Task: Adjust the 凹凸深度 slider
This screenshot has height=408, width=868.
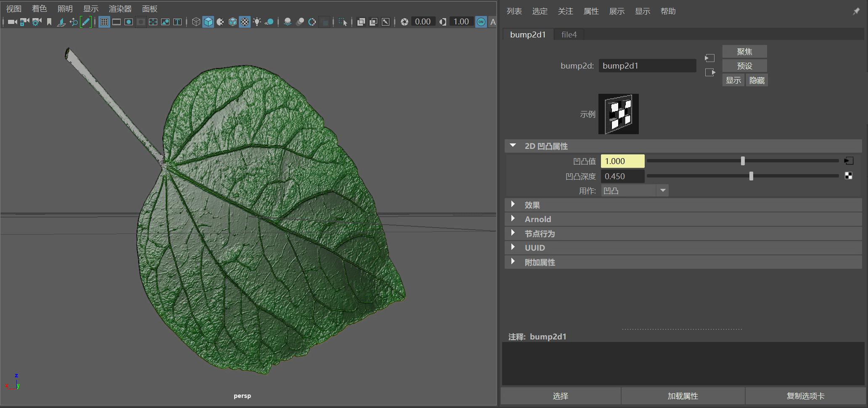Action: pyautogui.click(x=751, y=176)
